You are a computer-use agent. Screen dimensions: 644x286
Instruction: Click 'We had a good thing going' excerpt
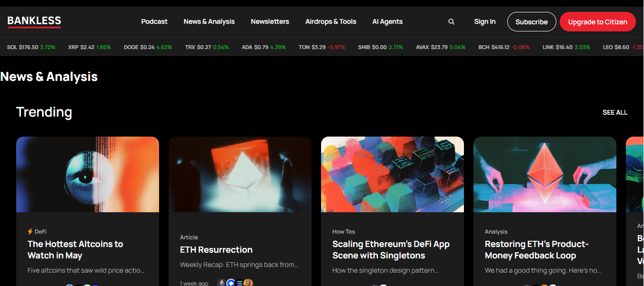click(543, 270)
